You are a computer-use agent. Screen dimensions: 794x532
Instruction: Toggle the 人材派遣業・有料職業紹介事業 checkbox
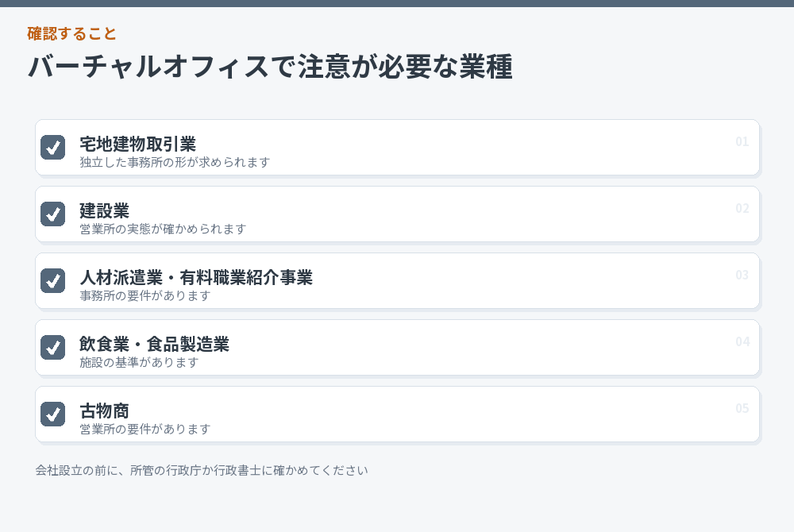[x=52, y=281]
